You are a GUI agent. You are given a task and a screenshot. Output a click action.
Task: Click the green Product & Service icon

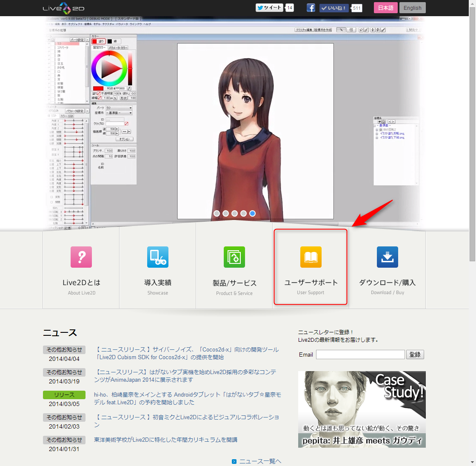click(x=234, y=257)
